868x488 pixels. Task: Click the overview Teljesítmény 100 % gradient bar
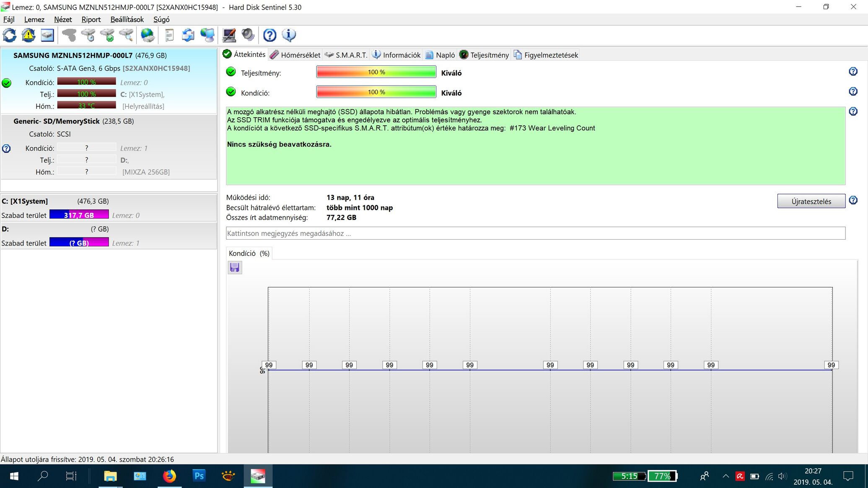click(x=376, y=72)
